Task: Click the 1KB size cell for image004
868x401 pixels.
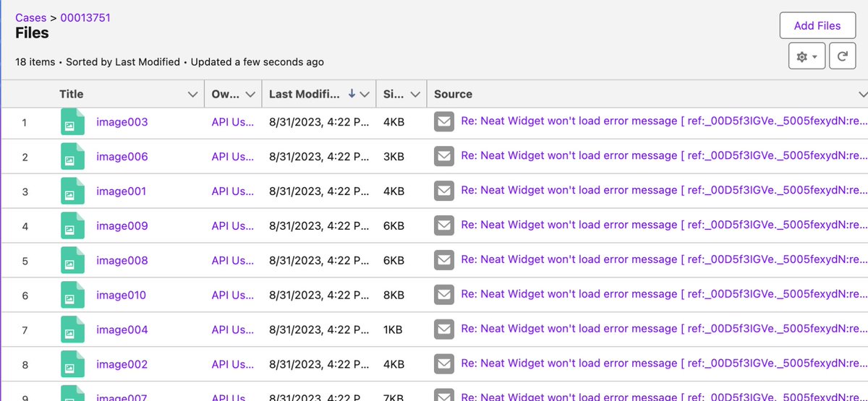Action: (393, 330)
